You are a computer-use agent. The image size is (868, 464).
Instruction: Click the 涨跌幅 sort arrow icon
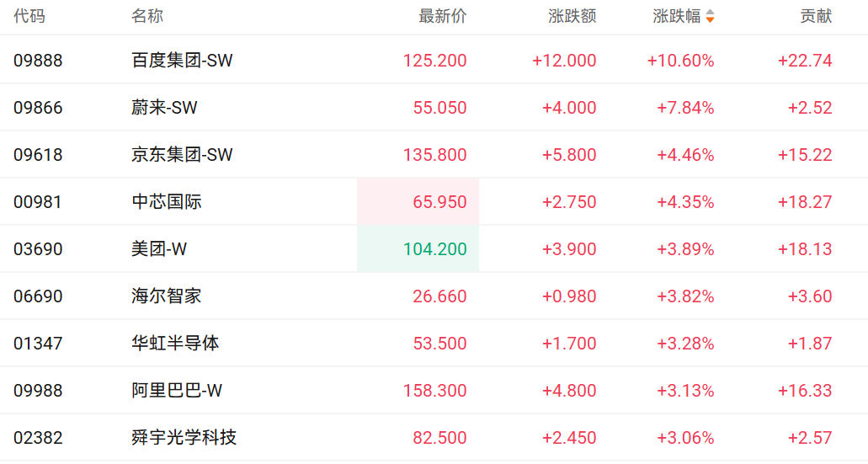click(710, 16)
